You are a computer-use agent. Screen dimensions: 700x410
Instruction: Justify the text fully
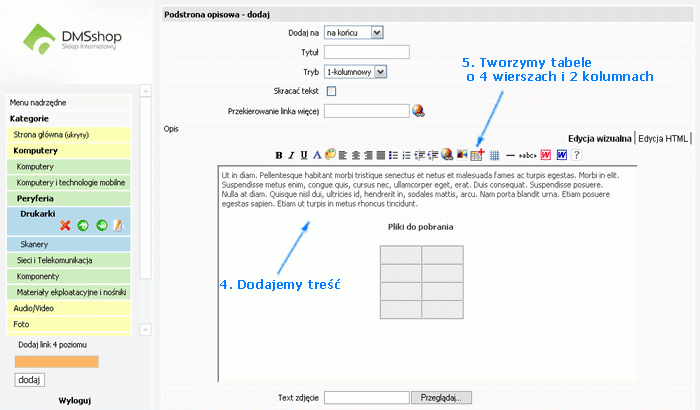click(x=380, y=155)
